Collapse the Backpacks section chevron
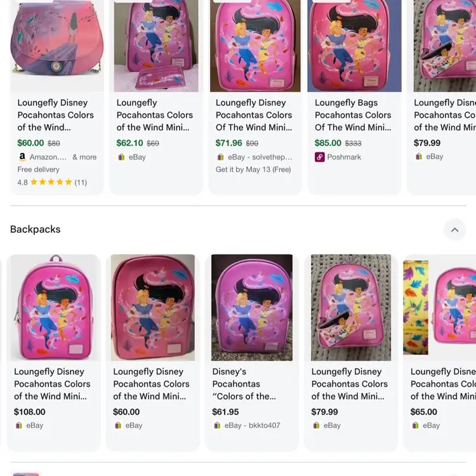Image resolution: width=476 pixels, height=476 pixels. (x=454, y=230)
